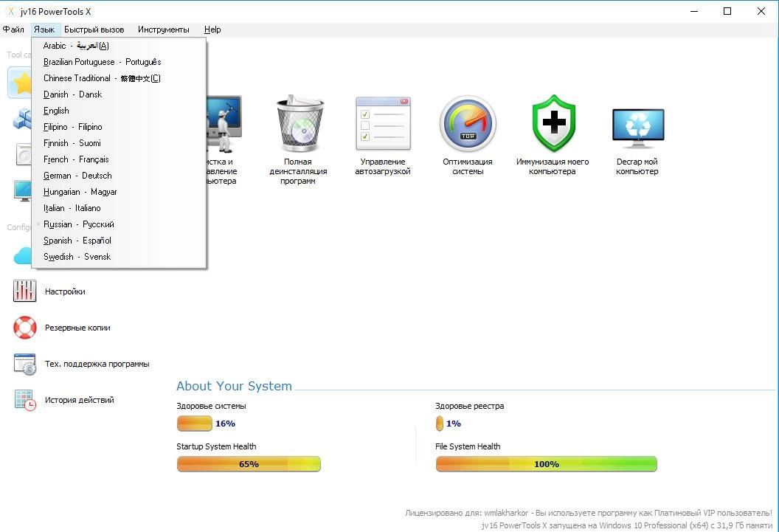The image size is (779, 532).
Task: Click the Startup System Health 65% bar
Action: pos(249,464)
